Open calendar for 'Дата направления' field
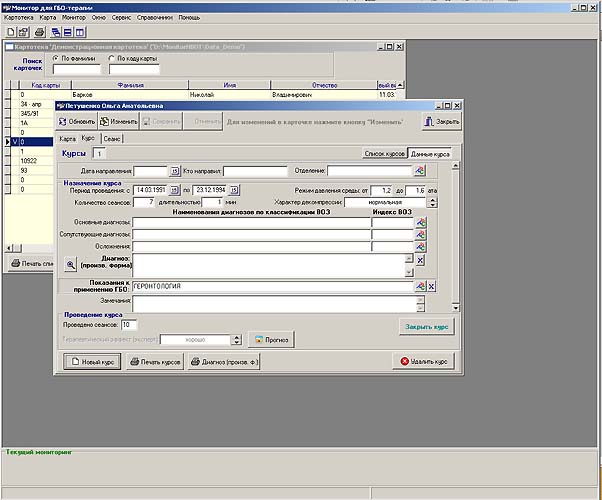 click(x=175, y=171)
